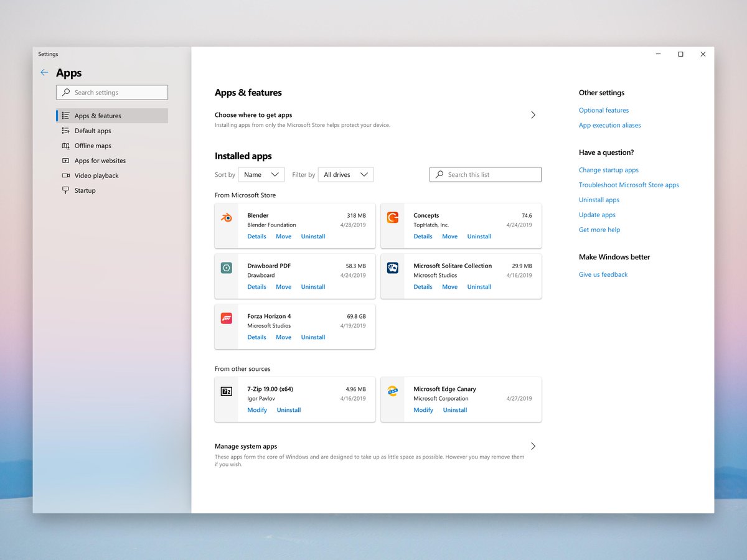Open App execution aliases link

610,125
